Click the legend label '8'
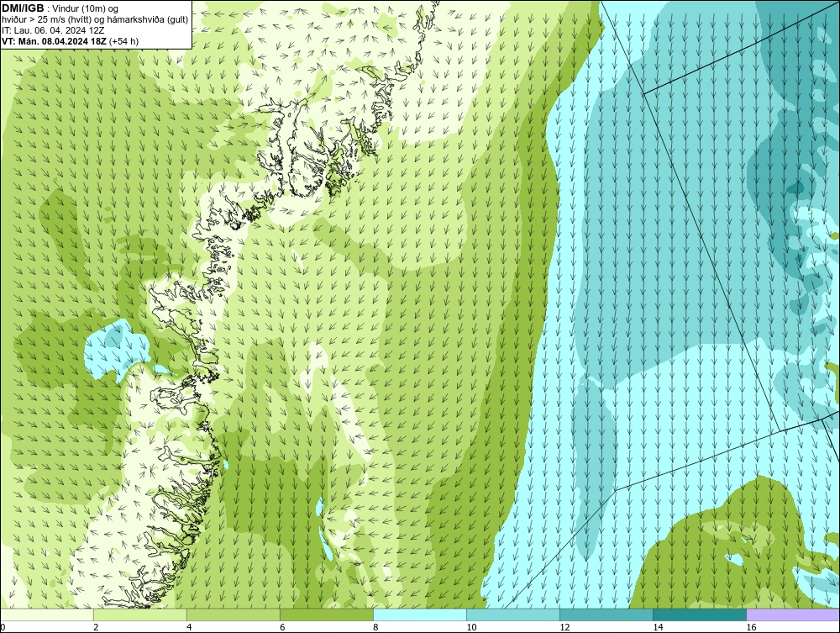The image size is (840, 633). click(375, 628)
